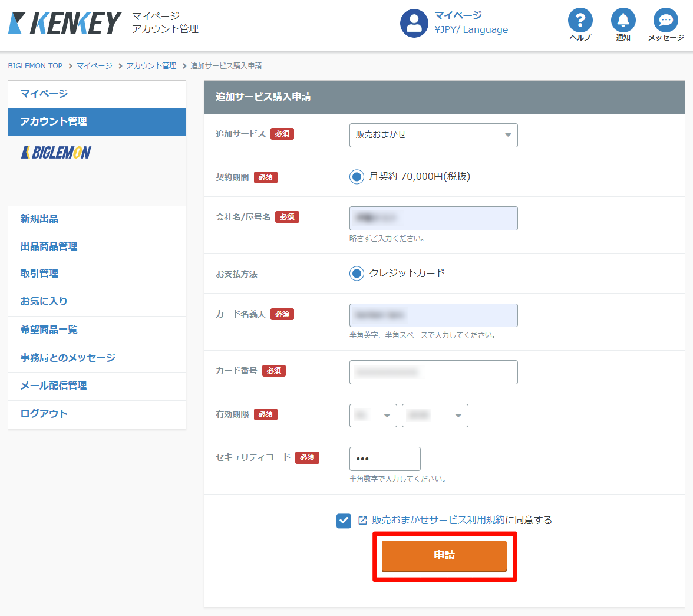Click 半角数字で入力してください hint text
Viewport: 693px width, 616px height.
(x=398, y=479)
